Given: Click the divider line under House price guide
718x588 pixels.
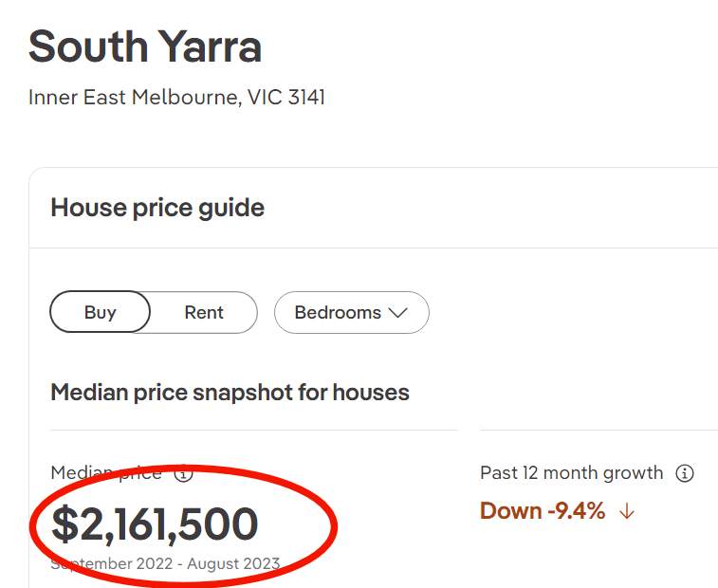Looking at the screenshot, I should pos(379,248).
